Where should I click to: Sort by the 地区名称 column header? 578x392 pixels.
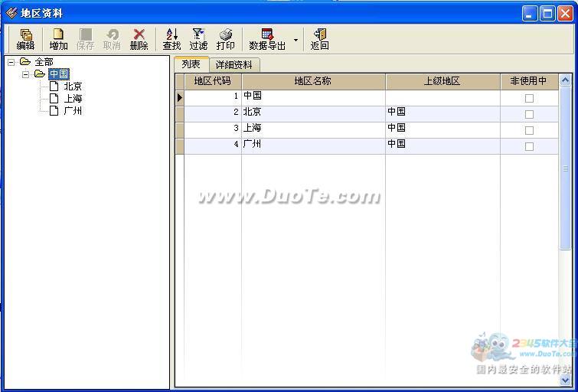312,81
